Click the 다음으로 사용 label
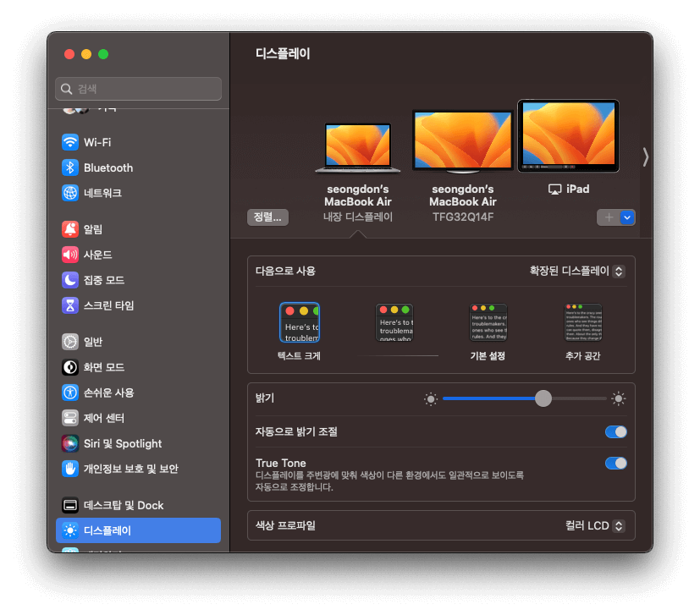 click(285, 271)
